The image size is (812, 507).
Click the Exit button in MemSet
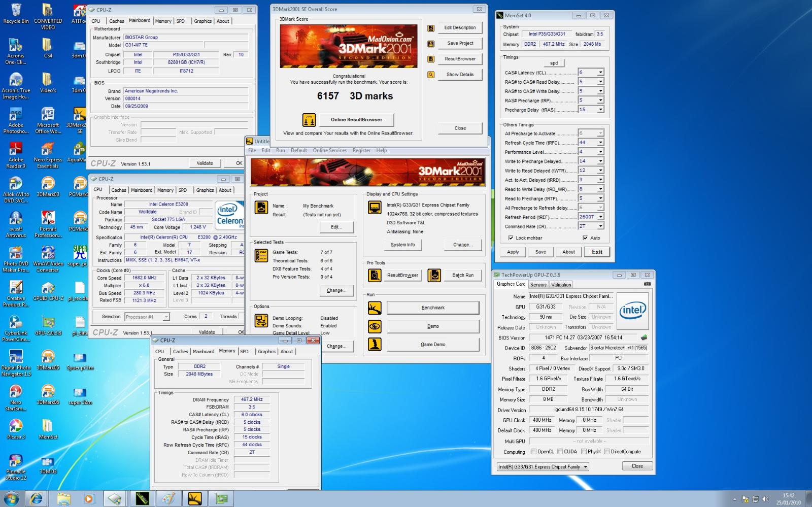[x=597, y=252]
